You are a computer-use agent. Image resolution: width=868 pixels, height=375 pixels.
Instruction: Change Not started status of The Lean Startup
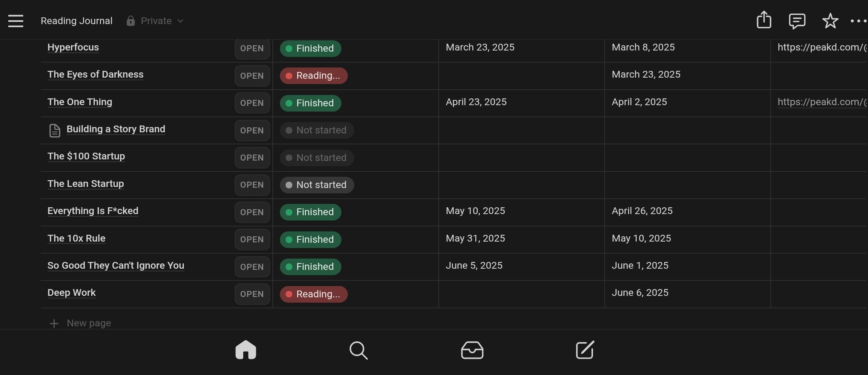point(316,185)
